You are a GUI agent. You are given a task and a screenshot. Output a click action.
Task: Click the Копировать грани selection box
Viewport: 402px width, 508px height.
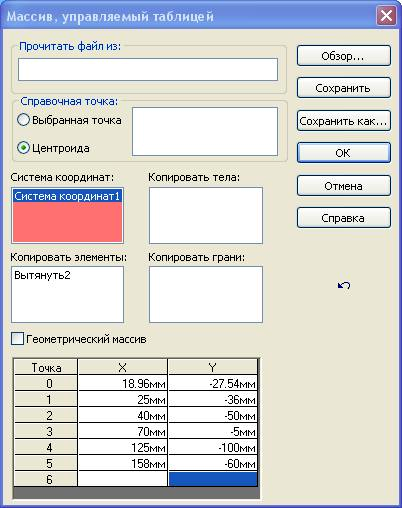[206, 294]
